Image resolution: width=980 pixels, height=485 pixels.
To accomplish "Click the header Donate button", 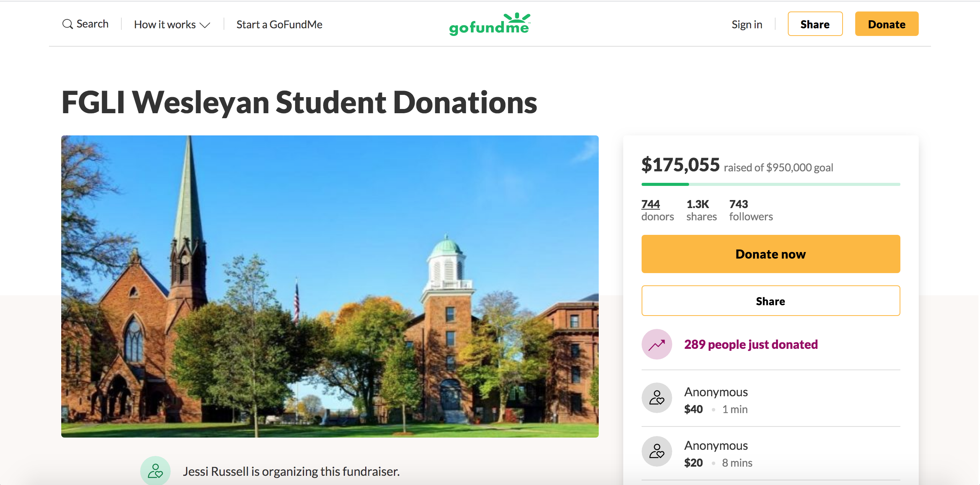I will coord(887,24).
